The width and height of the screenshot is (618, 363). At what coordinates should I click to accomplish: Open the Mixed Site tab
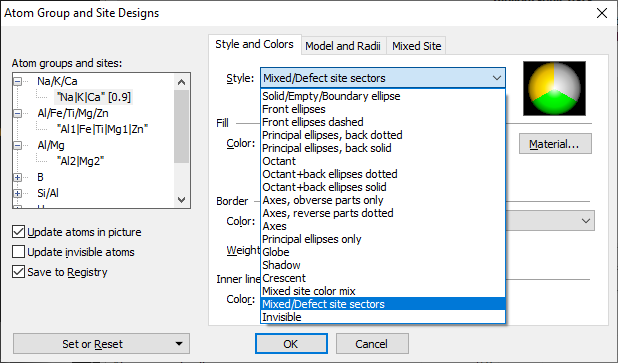(417, 46)
